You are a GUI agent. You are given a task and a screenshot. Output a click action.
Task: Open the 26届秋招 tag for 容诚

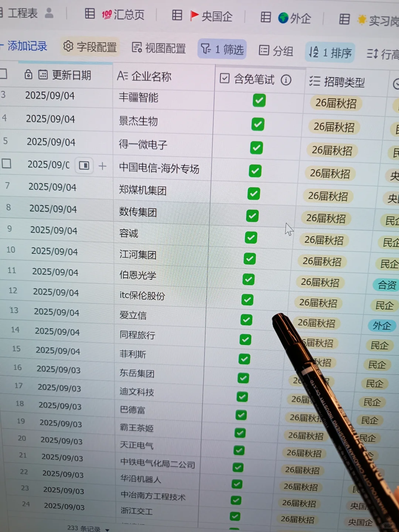324,241
